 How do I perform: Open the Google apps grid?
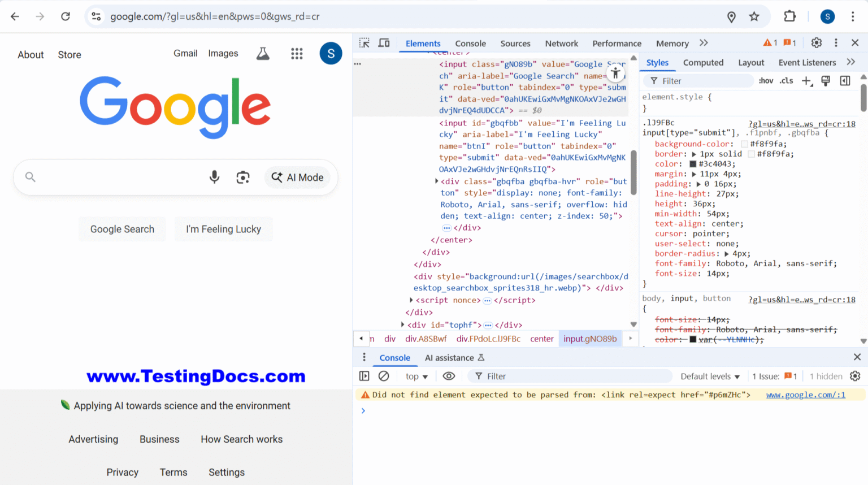(x=297, y=54)
